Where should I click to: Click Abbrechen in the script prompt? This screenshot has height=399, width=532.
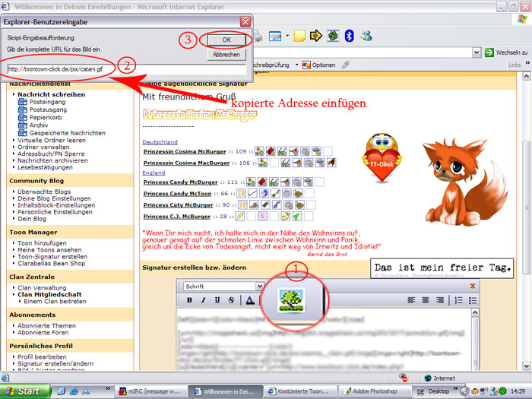(226, 54)
